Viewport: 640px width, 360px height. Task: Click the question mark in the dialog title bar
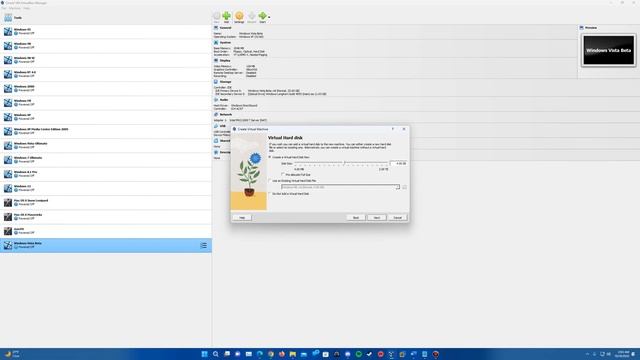[393, 129]
